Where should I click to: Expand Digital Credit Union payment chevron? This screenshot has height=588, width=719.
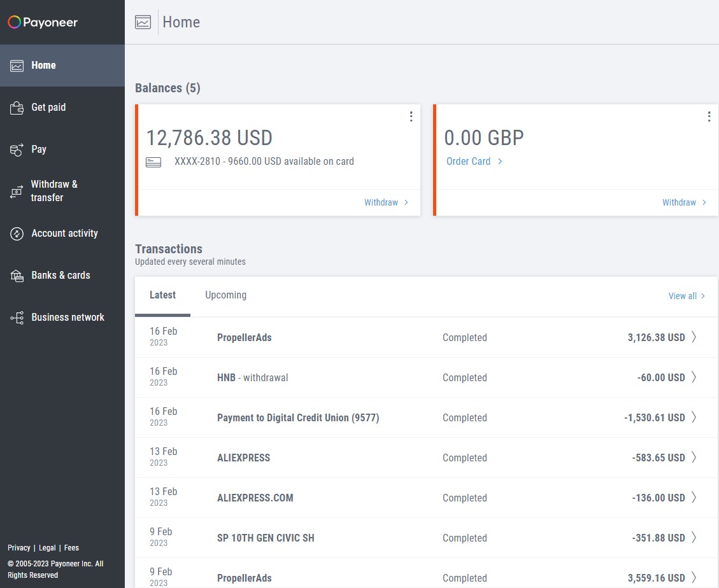[x=694, y=417]
